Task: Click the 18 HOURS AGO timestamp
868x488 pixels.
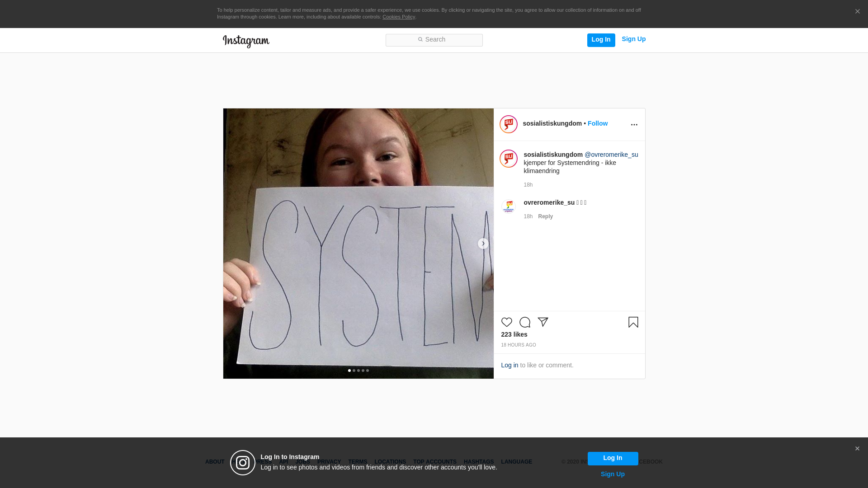Action: pyautogui.click(x=518, y=345)
